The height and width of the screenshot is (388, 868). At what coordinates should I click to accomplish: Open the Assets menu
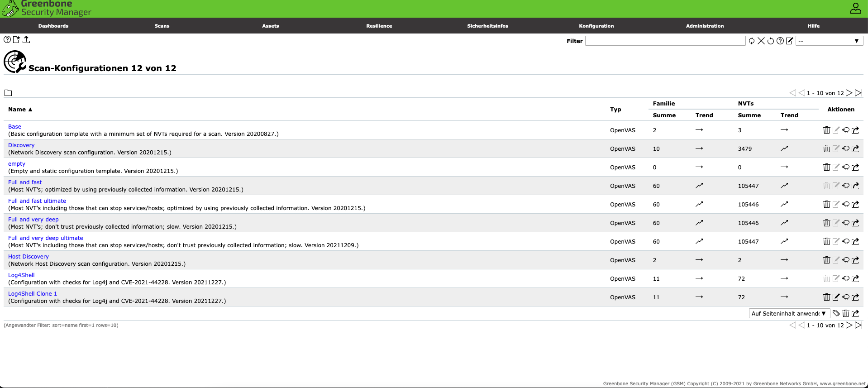271,26
